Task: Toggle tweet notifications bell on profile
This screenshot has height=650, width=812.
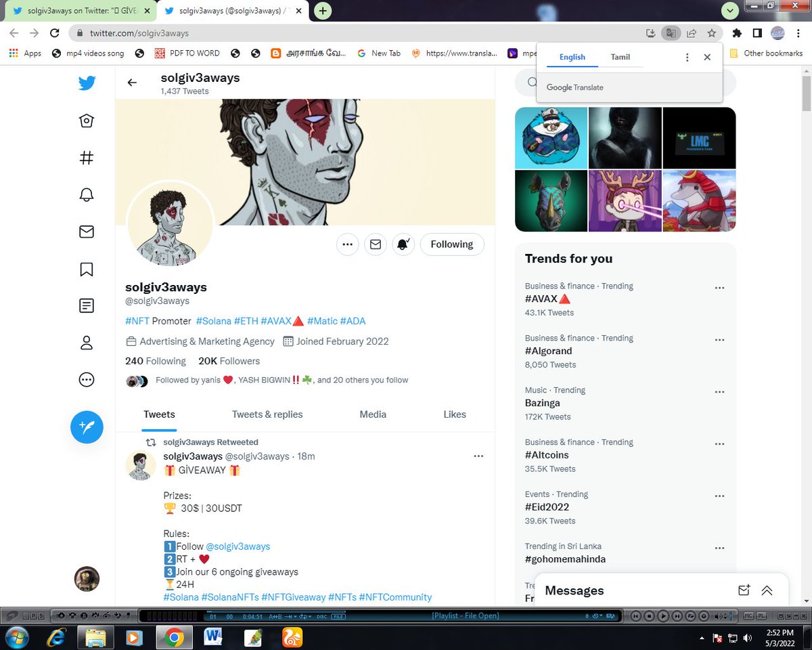Action: (403, 244)
